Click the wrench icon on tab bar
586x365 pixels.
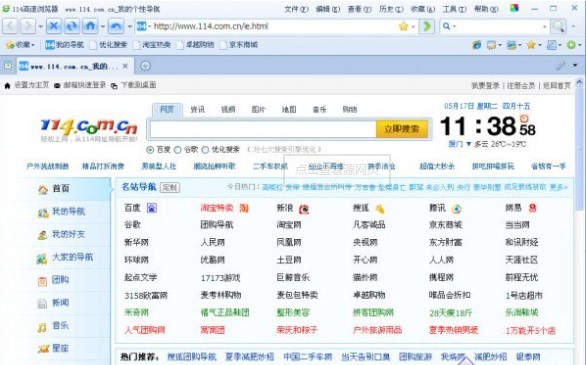(560, 66)
